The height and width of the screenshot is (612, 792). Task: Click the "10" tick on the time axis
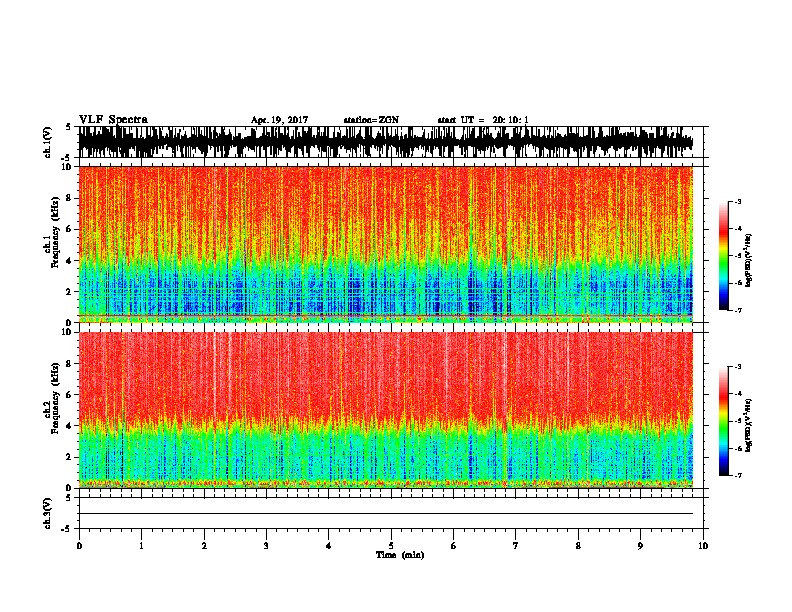tap(703, 546)
